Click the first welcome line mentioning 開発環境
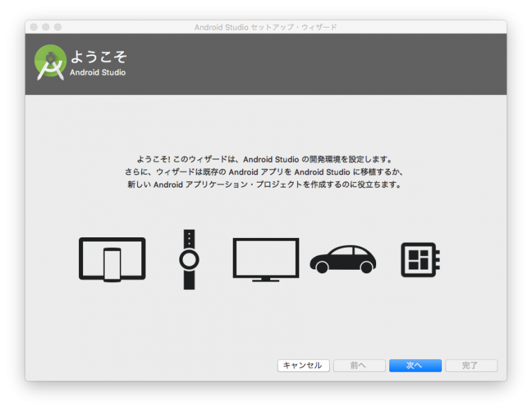Screen dimensions: 532x411 (265, 159)
